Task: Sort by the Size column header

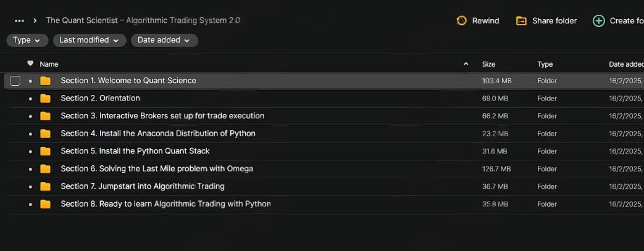Action: 488,64
